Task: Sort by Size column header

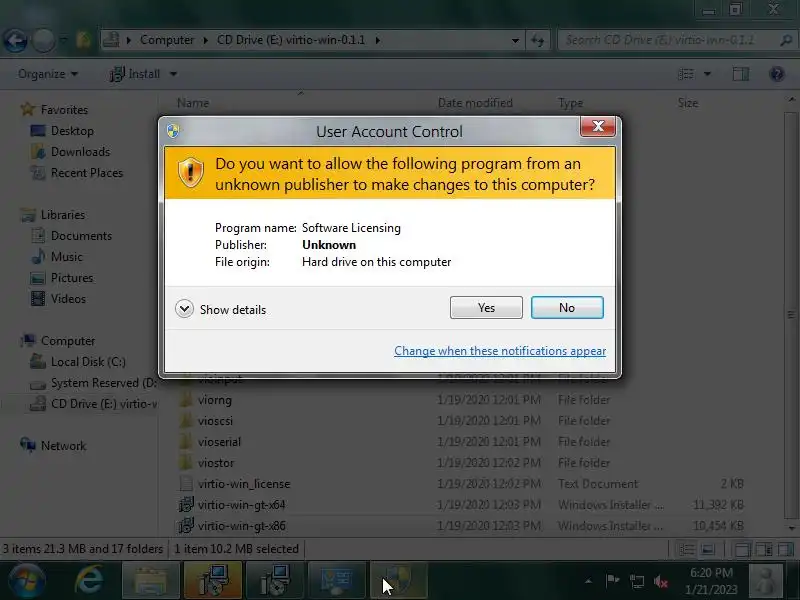Action: point(687,103)
